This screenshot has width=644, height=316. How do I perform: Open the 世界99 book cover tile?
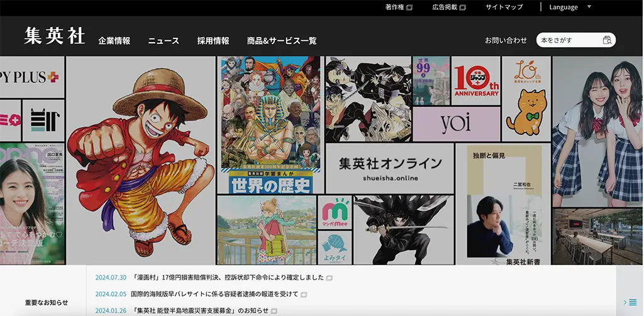coord(431,81)
